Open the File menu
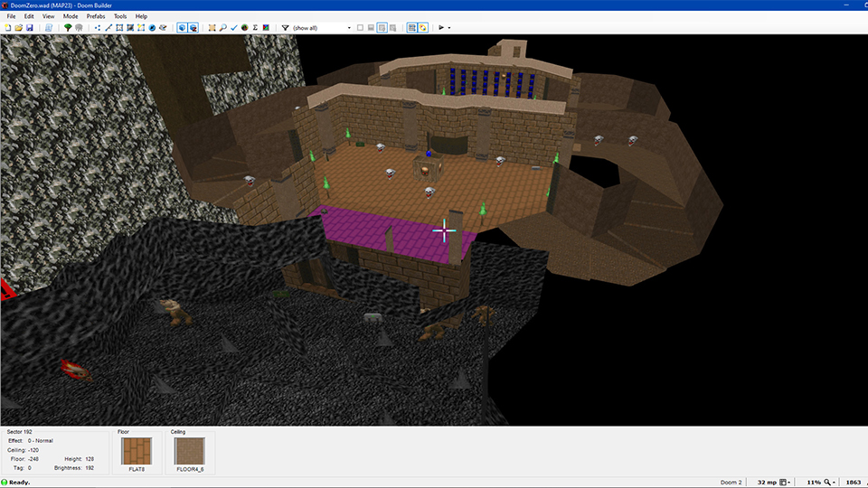The width and height of the screenshot is (868, 488). pos(11,16)
